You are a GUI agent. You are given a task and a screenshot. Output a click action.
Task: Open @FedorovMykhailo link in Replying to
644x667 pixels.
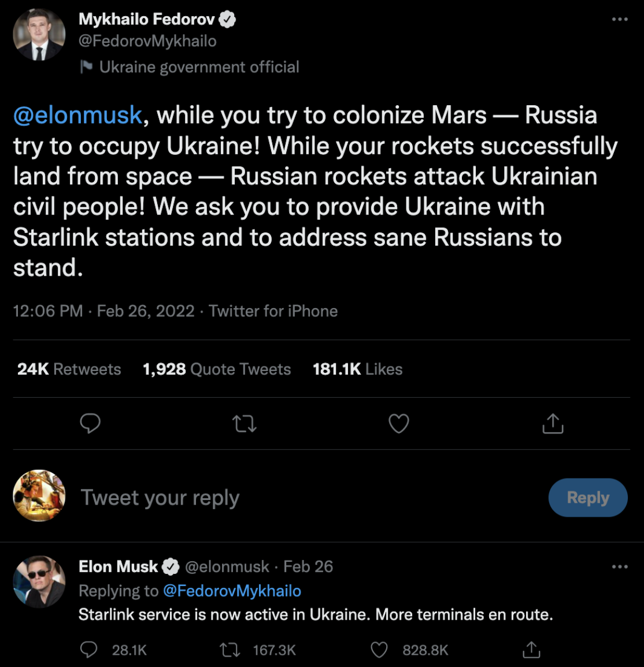click(232, 591)
